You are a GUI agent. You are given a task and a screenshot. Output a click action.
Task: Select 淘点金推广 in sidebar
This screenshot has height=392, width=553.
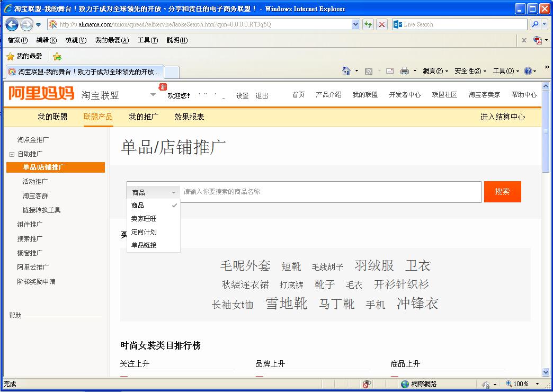[x=33, y=140]
